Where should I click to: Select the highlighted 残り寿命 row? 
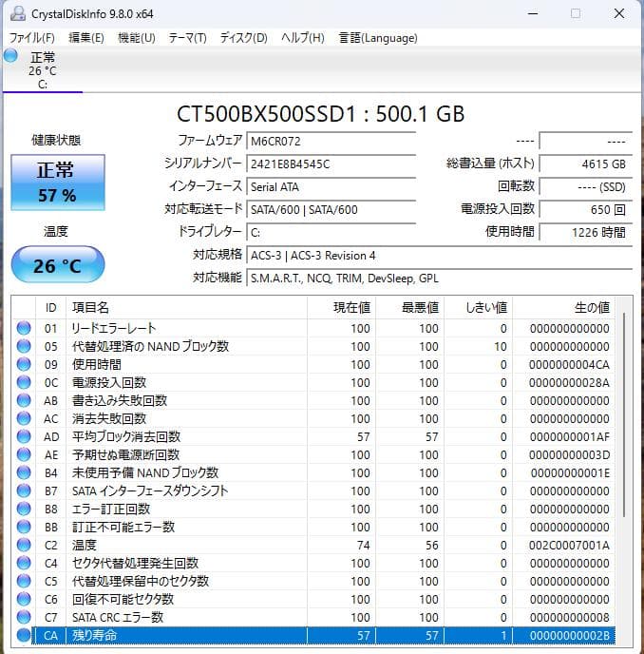click(313, 636)
